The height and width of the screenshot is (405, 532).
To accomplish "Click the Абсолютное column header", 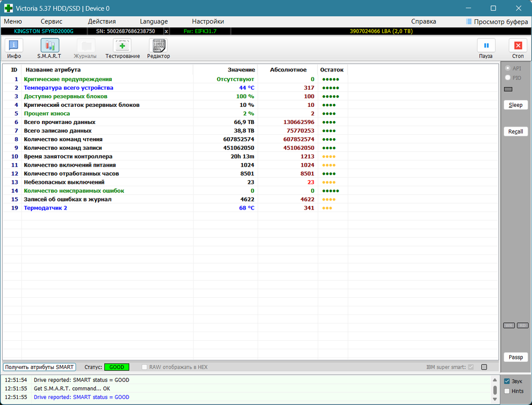I will coord(288,70).
